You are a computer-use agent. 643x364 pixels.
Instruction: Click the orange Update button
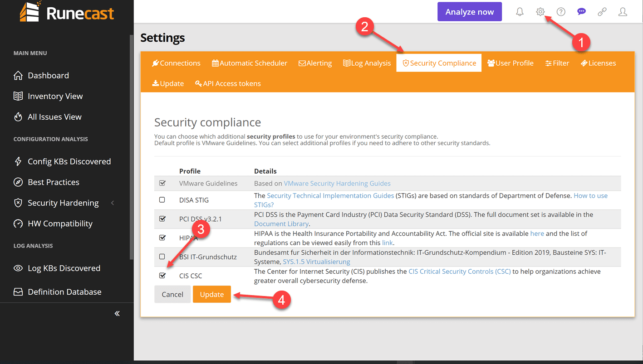[x=212, y=294]
